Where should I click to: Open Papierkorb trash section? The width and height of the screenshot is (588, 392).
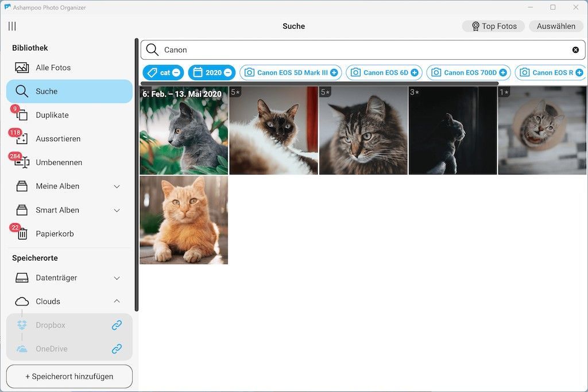tap(55, 234)
